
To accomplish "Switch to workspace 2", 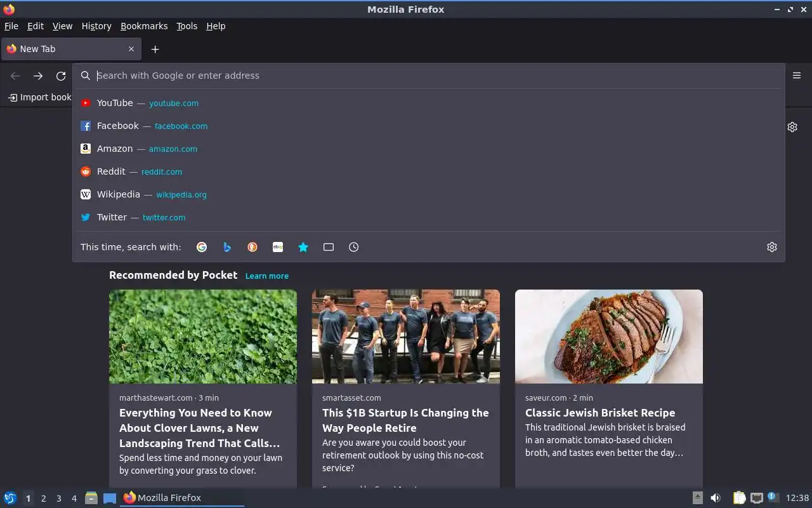I will tap(43, 498).
